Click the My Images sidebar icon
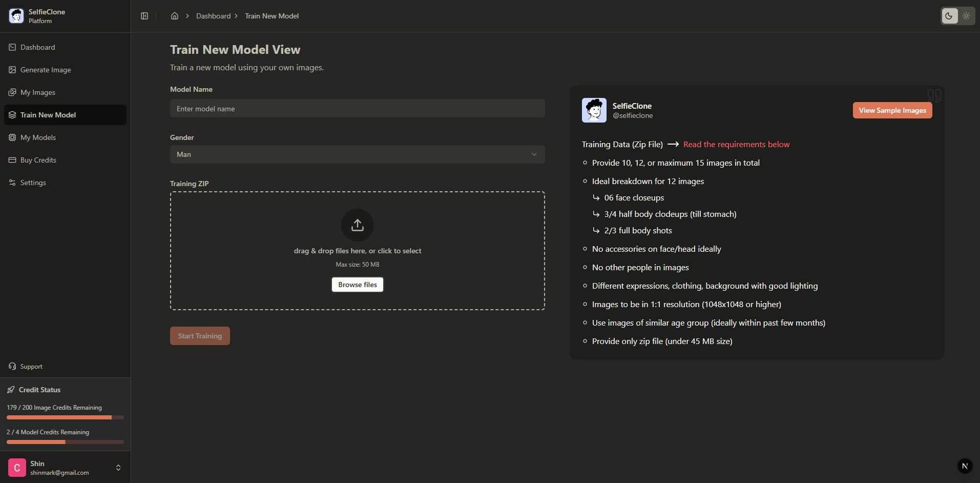 pyautogui.click(x=12, y=92)
